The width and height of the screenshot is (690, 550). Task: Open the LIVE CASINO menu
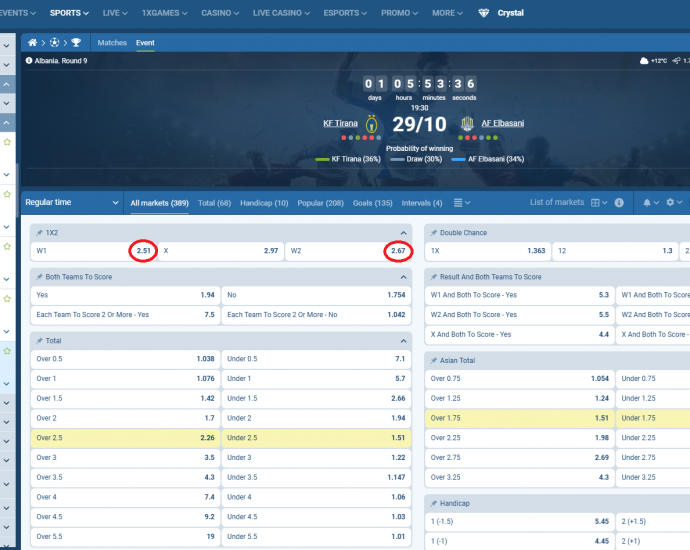pos(281,13)
